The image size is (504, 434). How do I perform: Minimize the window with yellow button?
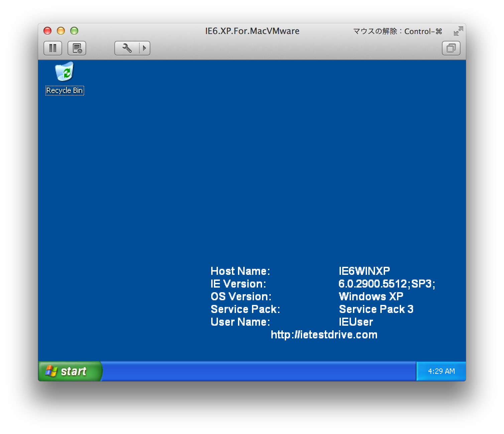pos(61,31)
